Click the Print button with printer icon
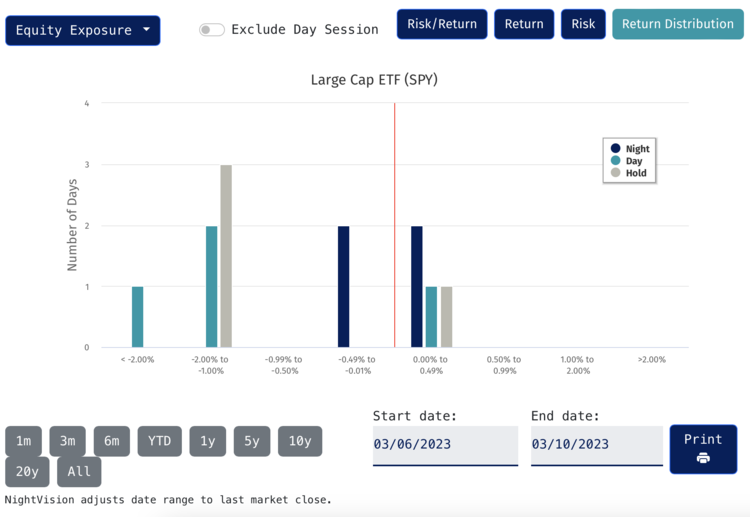 click(703, 449)
